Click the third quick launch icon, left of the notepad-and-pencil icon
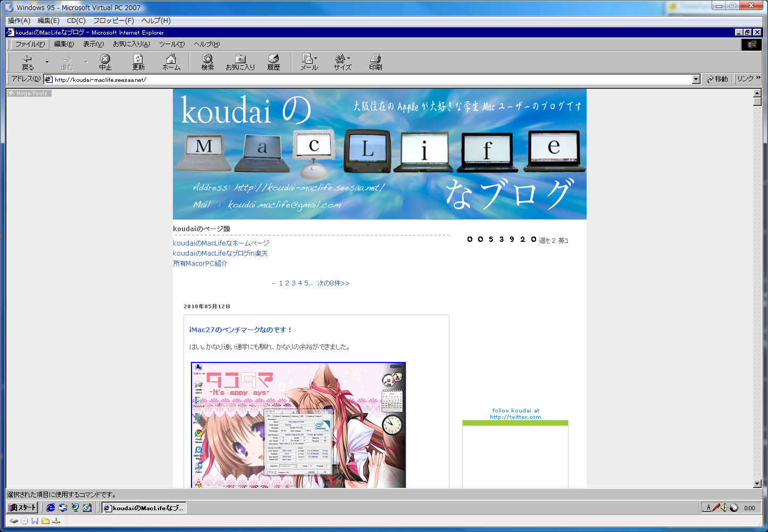Screen dimensions: 768x532 [75, 508]
